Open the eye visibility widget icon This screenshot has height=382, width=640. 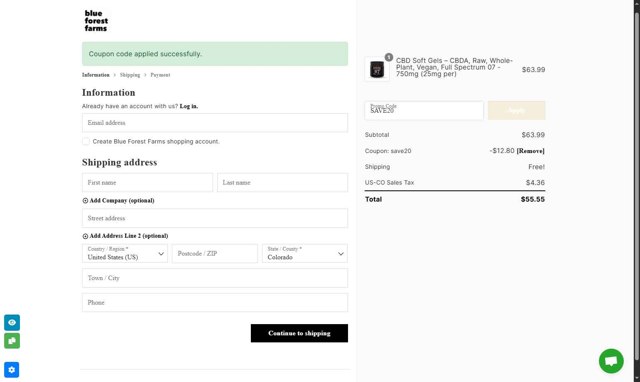tap(12, 322)
